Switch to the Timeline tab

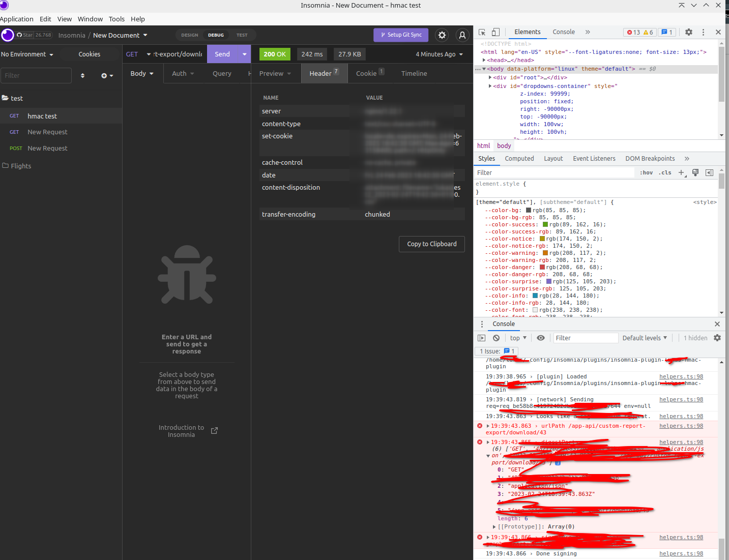[414, 73]
